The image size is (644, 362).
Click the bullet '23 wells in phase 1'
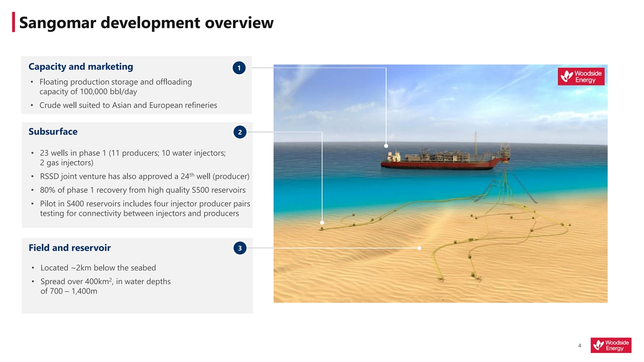128,158
